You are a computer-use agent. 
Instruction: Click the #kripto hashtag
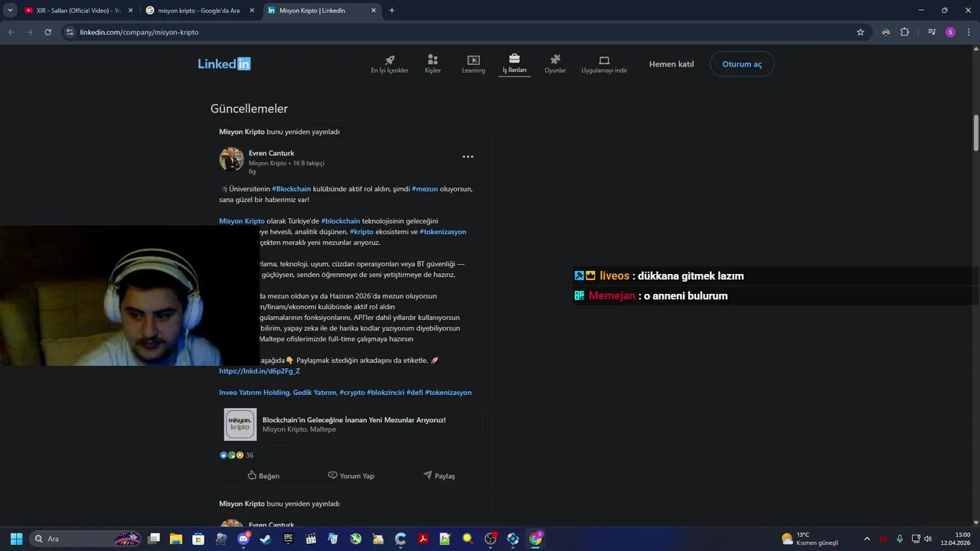[x=361, y=232]
